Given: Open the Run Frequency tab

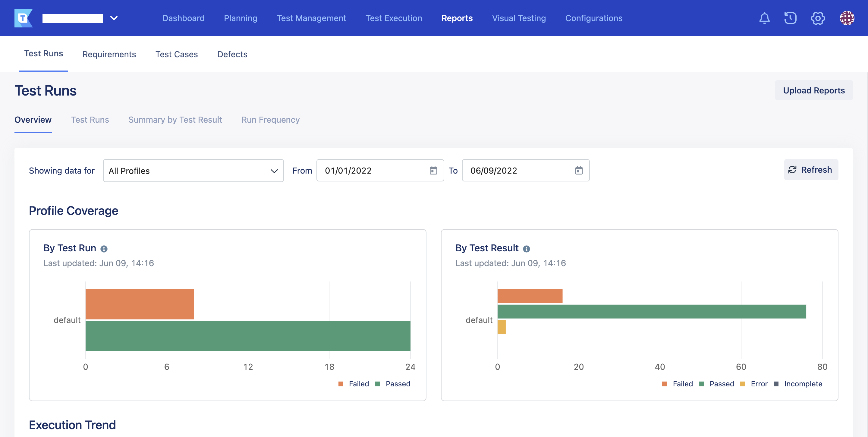Looking at the screenshot, I should tap(270, 120).
